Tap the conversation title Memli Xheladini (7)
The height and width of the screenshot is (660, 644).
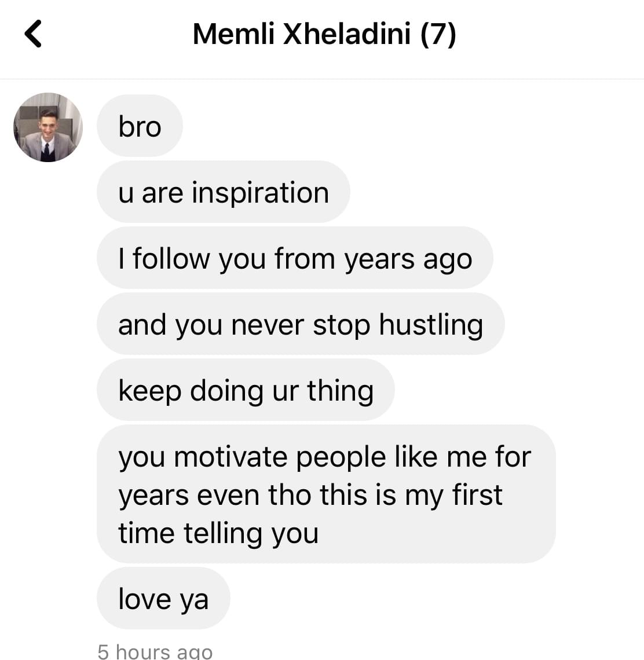pyautogui.click(x=324, y=34)
